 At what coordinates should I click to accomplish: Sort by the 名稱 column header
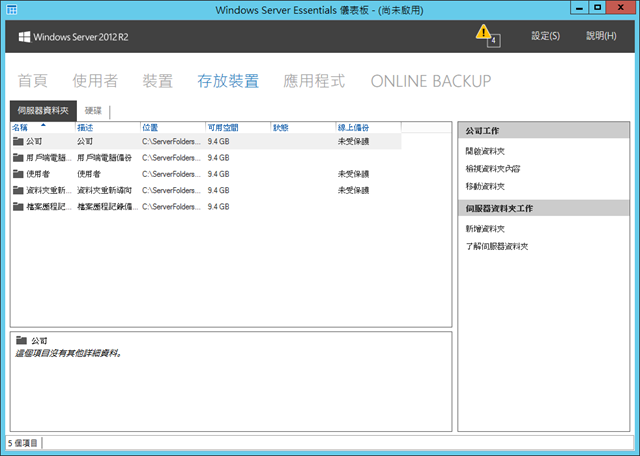pos(43,128)
